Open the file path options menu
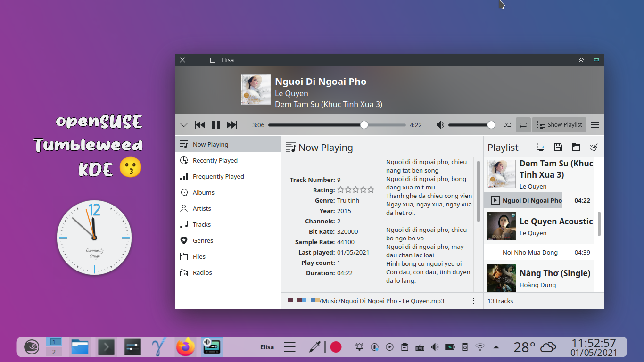644x362 pixels. [473, 301]
